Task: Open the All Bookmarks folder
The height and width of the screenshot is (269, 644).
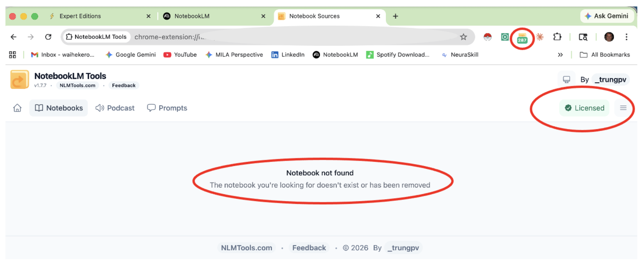Action: click(605, 55)
